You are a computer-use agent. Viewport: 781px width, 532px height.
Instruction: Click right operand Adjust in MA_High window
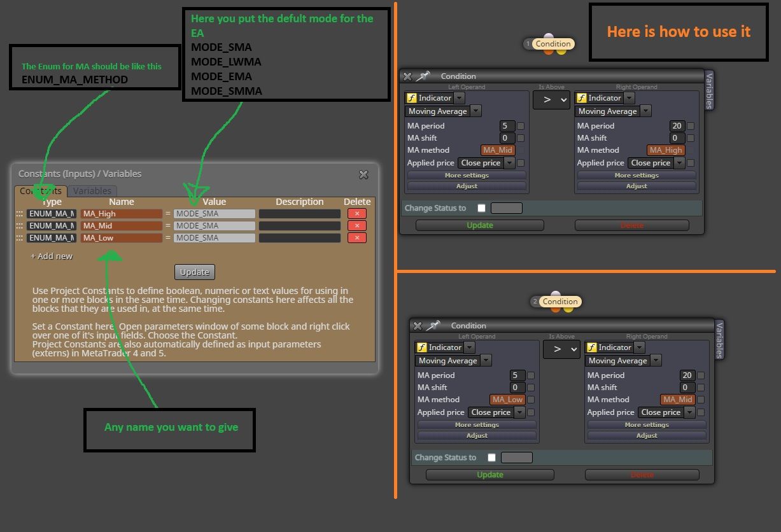[637, 186]
